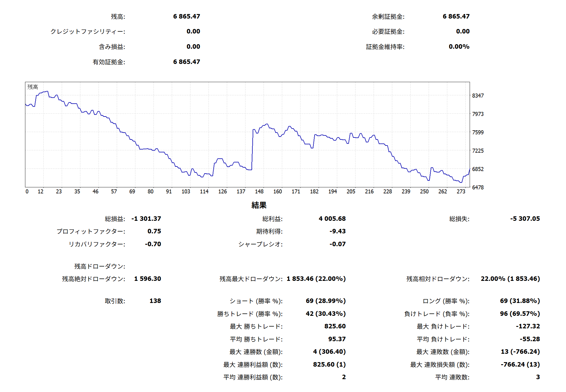
Task: Click the 結果 section heading
Action: click(x=259, y=205)
